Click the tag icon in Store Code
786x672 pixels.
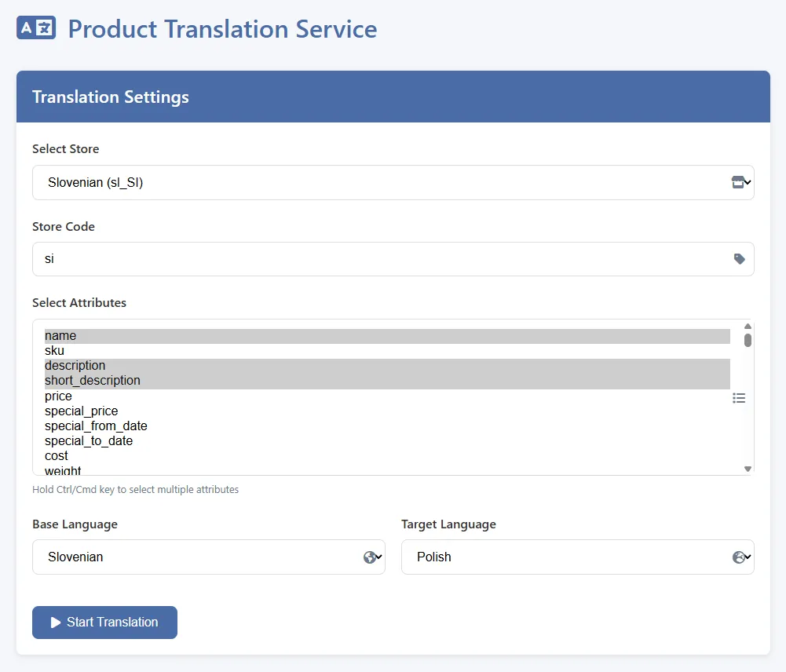739,259
